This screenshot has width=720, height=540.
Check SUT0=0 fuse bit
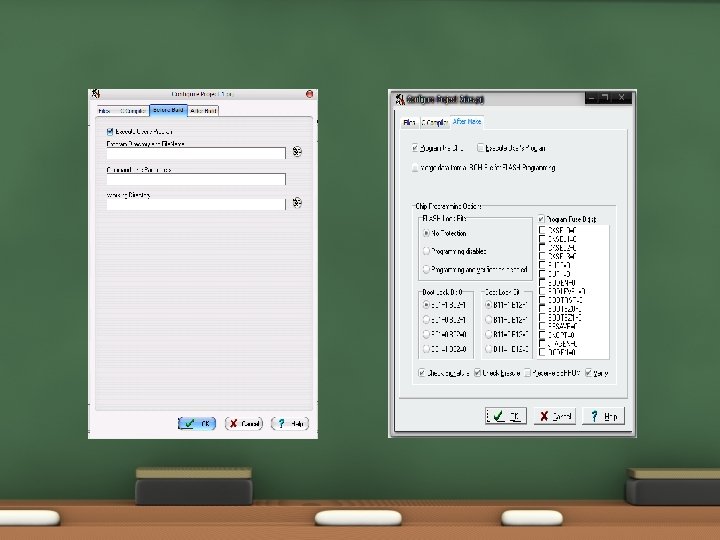542,265
